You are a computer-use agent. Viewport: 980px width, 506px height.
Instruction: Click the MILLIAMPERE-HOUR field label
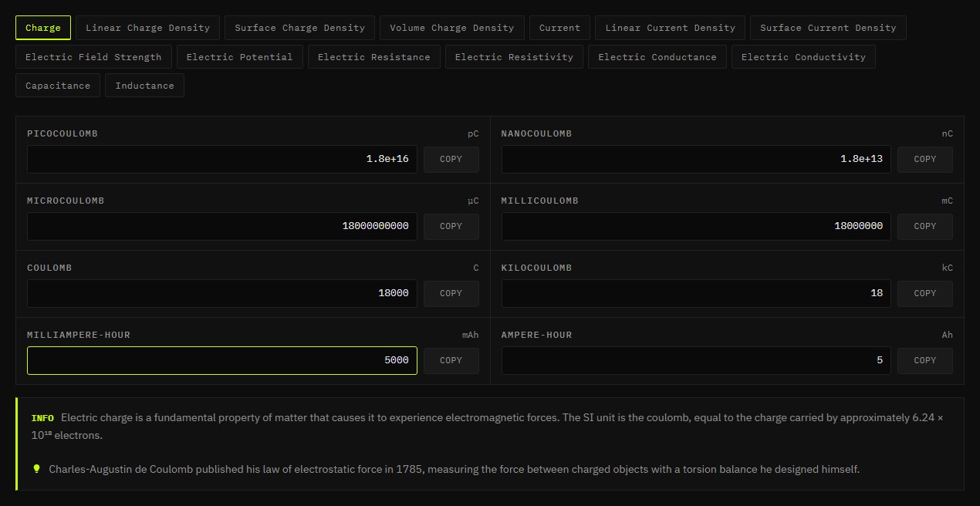[x=79, y=335]
